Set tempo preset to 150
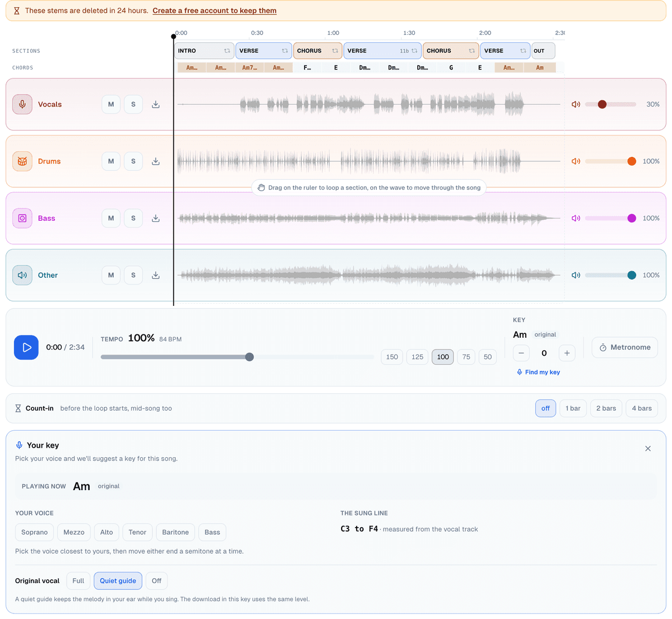The width and height of the screenshot is (672, 619). [x=392, y=357]
